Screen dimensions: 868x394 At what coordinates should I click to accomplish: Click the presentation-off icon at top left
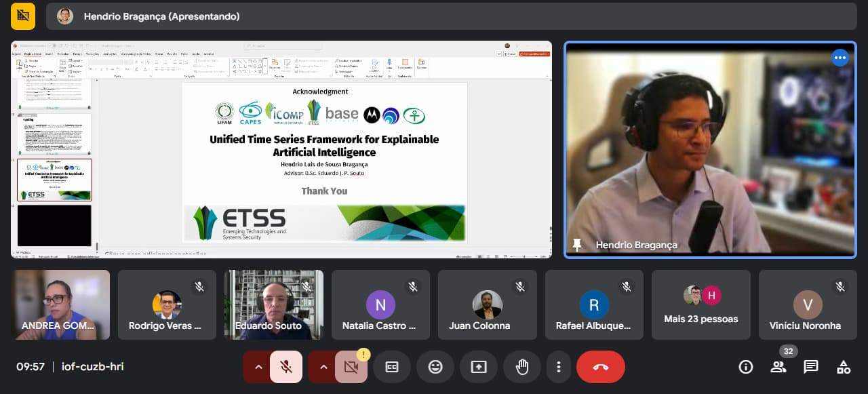23,16
